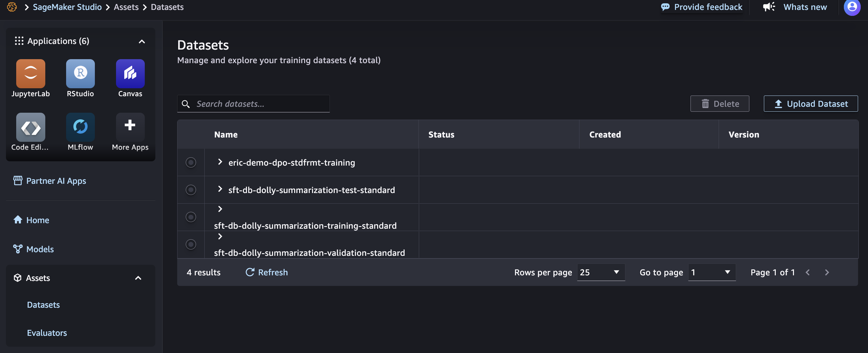Open Models in the sidebar
This screenshot has height=353, width=868.
pos(40,249)
